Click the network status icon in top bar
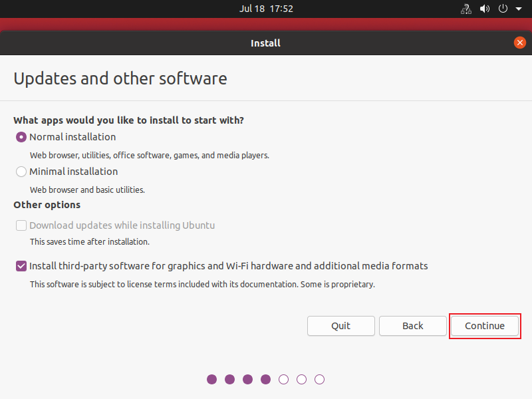This screenshot has height=399, width=532. click(465, 9)
